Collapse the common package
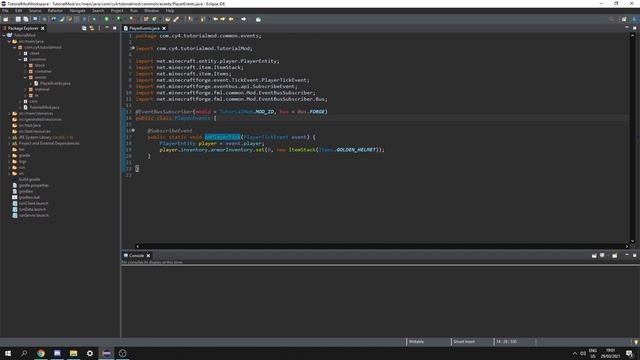This screenshot has width=640, height=360. [20, 59]
